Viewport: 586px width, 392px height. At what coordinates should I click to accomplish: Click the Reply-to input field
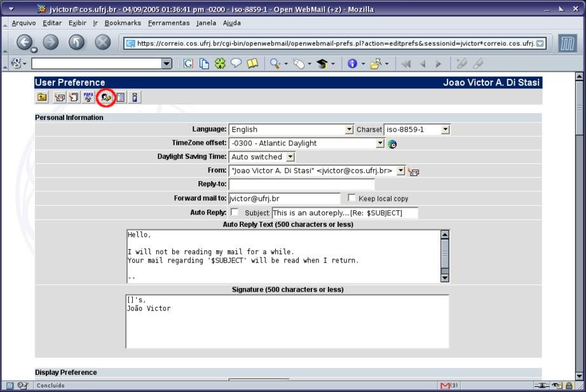coord(301,184)
